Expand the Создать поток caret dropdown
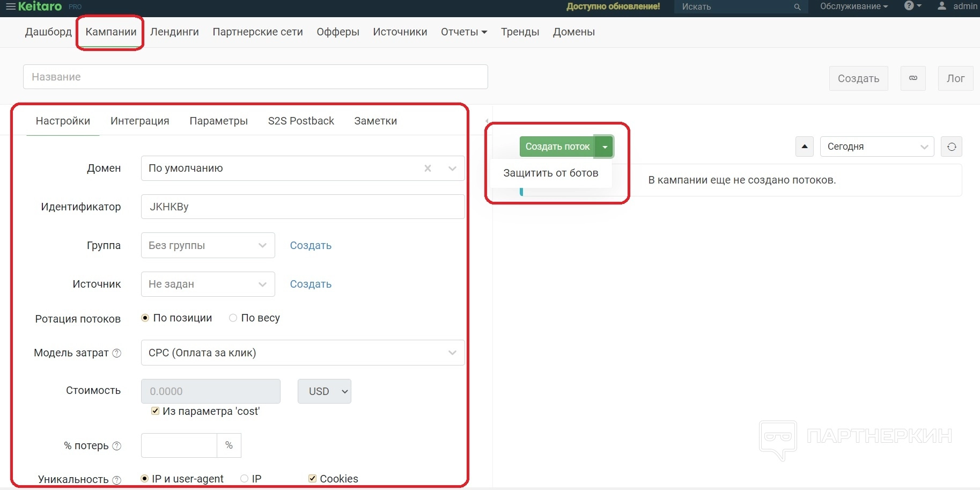Viewport: 980px width, 490px height. click(x=605, y=147)
